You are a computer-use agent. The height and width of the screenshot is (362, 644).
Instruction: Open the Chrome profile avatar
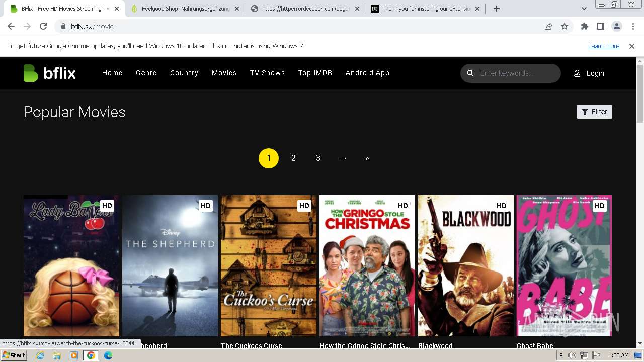click(616, 27)
